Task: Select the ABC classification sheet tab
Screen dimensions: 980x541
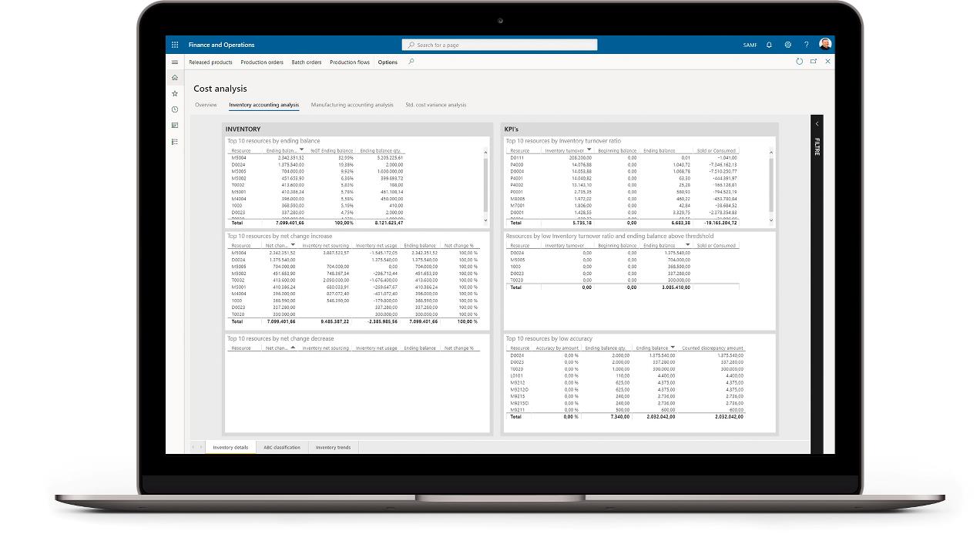Action: [282, 447]
